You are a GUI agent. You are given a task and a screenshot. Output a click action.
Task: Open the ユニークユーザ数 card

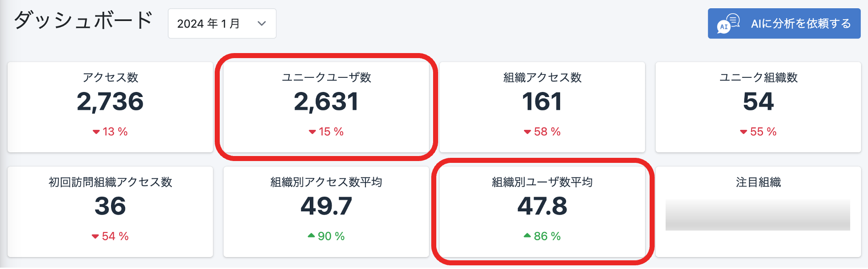tap(326, 107)
